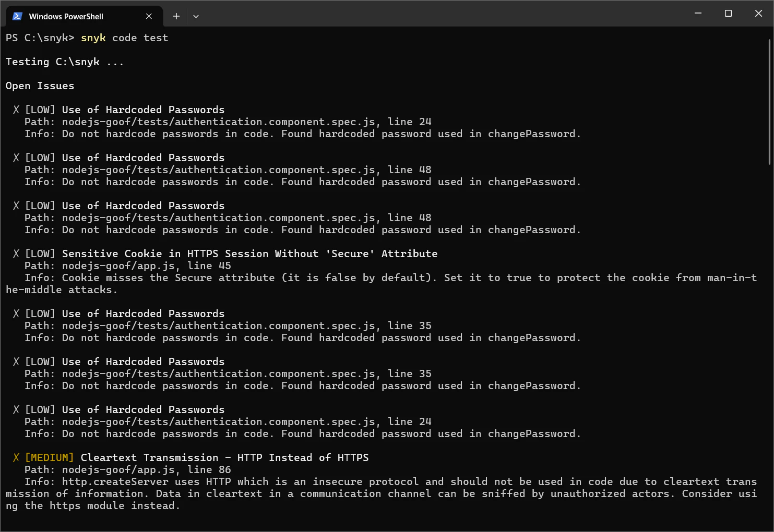Image resolution: width=774 pixels, height=532 pixels.
Task: Click the yellow X beside [MEDIUM]
Action: pos(16,458)
